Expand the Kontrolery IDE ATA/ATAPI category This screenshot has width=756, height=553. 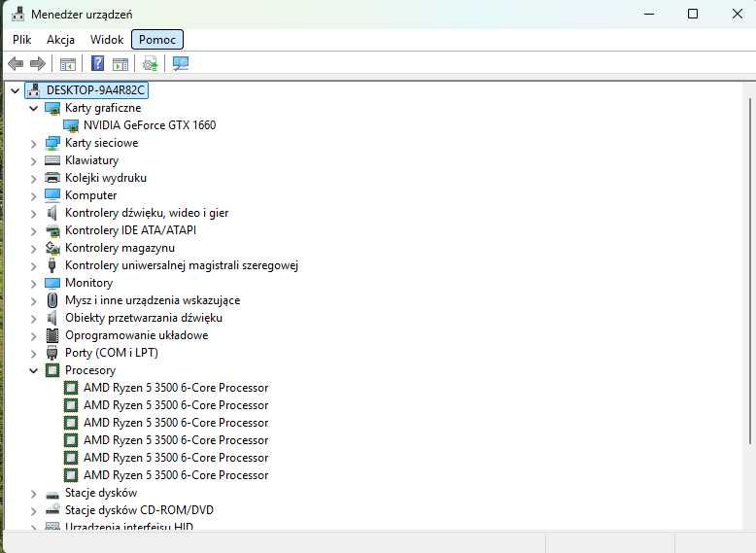[33, 231]
